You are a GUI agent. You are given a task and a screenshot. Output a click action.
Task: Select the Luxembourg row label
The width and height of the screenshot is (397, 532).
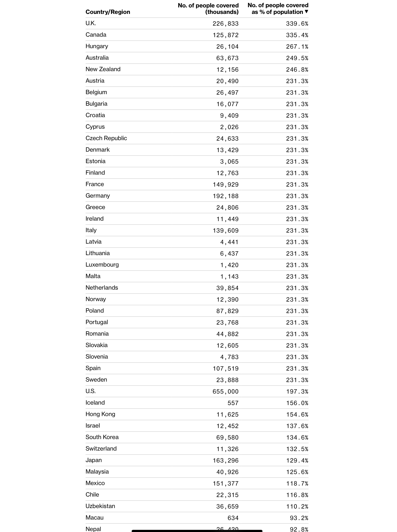pyautogui.click(x=102, y=265)
